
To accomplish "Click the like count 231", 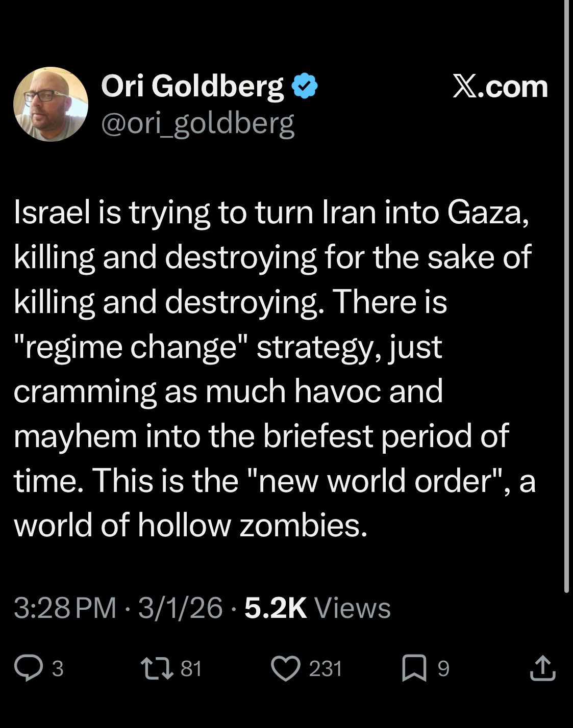I will [x=326, y=668].
